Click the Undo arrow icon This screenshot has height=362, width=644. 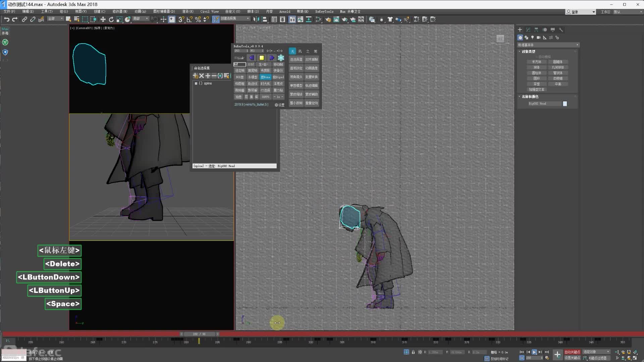pos(6,19)
